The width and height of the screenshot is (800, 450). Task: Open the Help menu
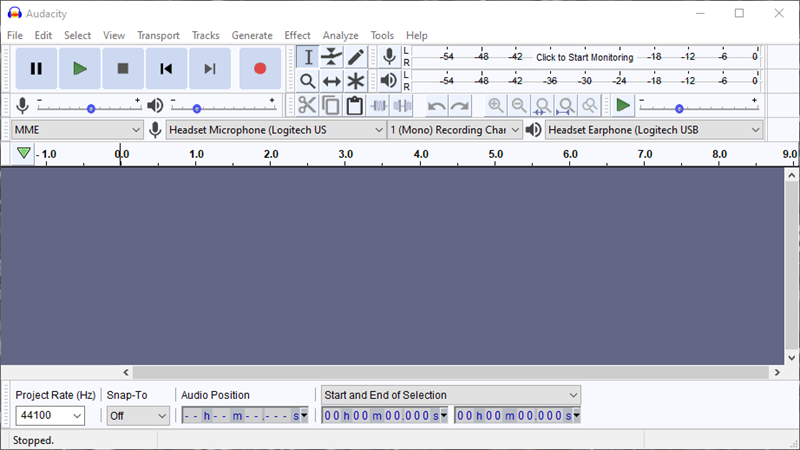(x=417, y=36)
